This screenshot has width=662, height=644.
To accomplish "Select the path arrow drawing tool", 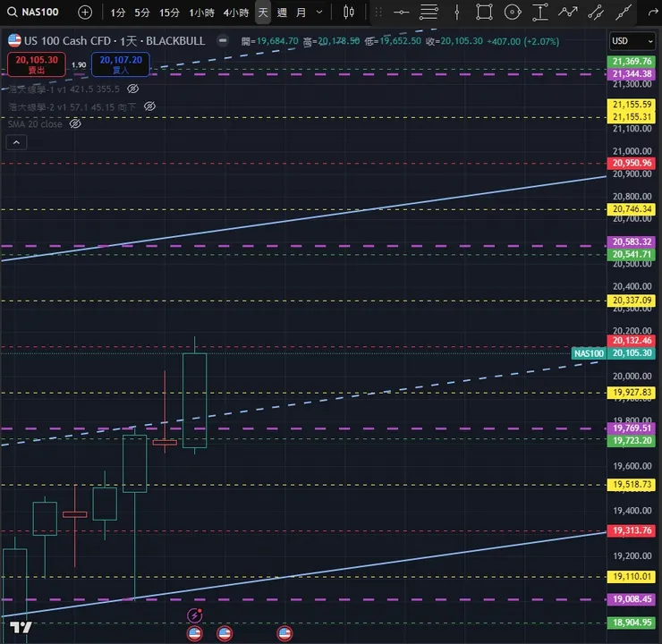I will pyautogui.click(x=568, y=12).
